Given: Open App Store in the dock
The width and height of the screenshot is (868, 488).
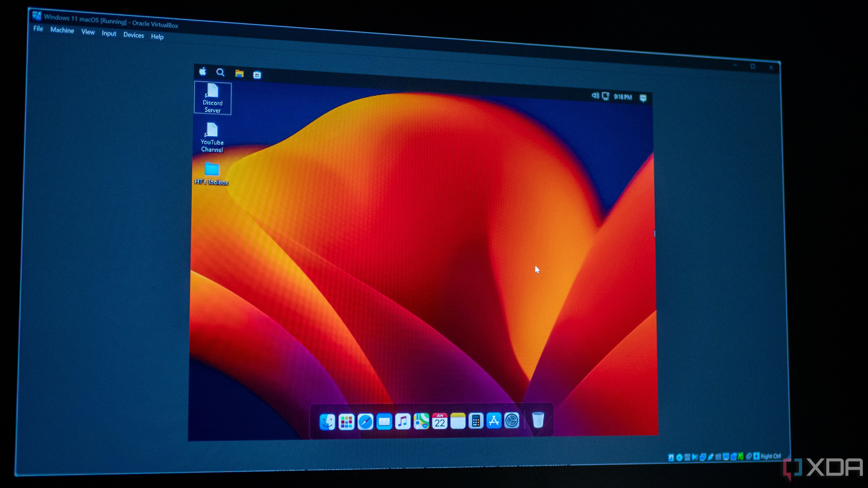Looking at the screenshot, I should coord(494,421).
